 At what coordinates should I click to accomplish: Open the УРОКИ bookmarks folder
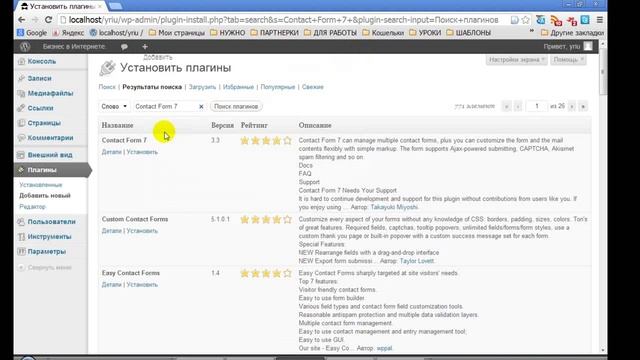(425, 32)
